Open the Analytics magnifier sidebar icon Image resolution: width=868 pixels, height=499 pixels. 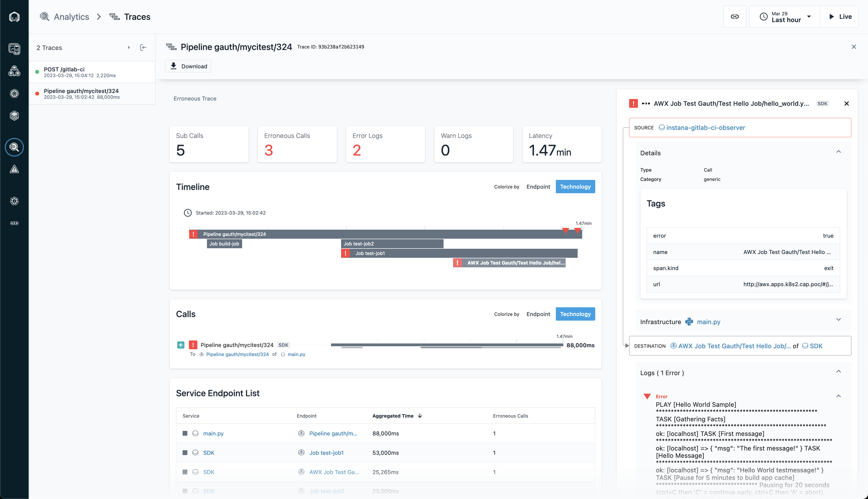14,147
